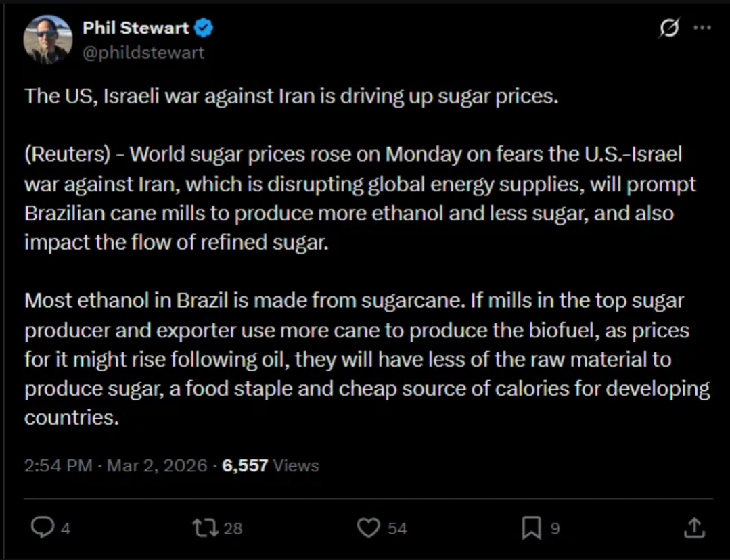730x560 pixels.
Task: Click the Phil Stewart display name
Action: pos(135,28)
